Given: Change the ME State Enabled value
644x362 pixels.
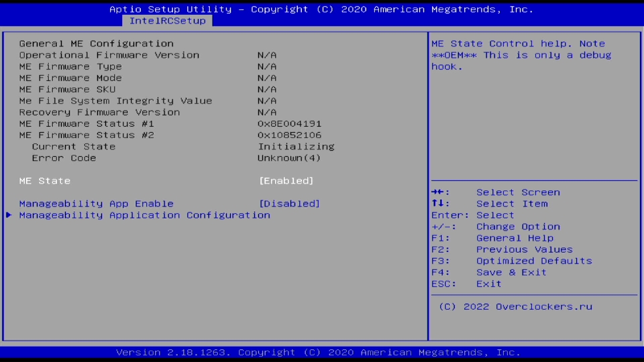Looking at the screenshot, I should 286,180.
